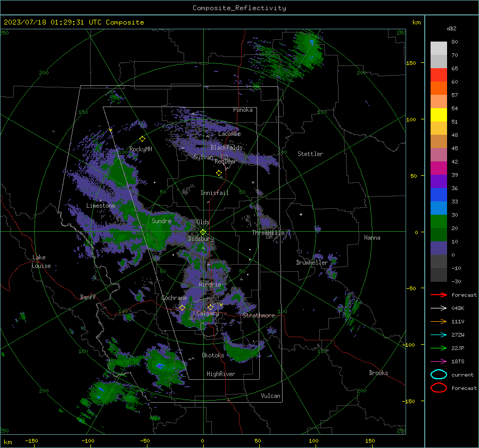Select the Ponoka city label
This screenshot has width=479, height=448.
click(x=243, y=110)
